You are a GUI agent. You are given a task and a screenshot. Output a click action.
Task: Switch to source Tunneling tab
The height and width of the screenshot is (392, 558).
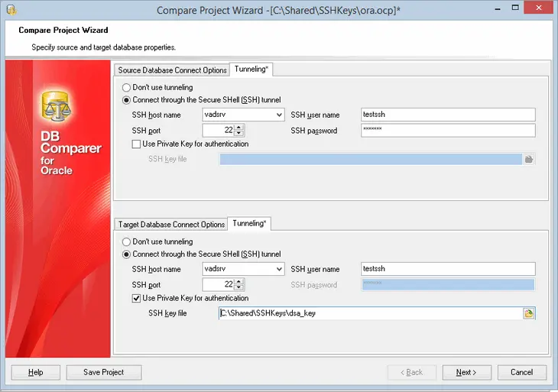(251, 69)
